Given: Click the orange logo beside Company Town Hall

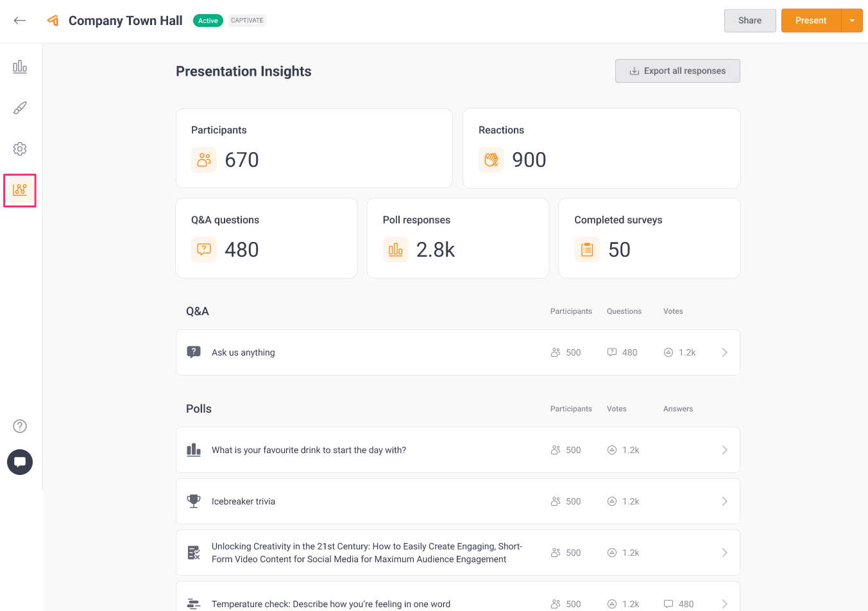Looking at the screenshot, I should tap(53, 21).
